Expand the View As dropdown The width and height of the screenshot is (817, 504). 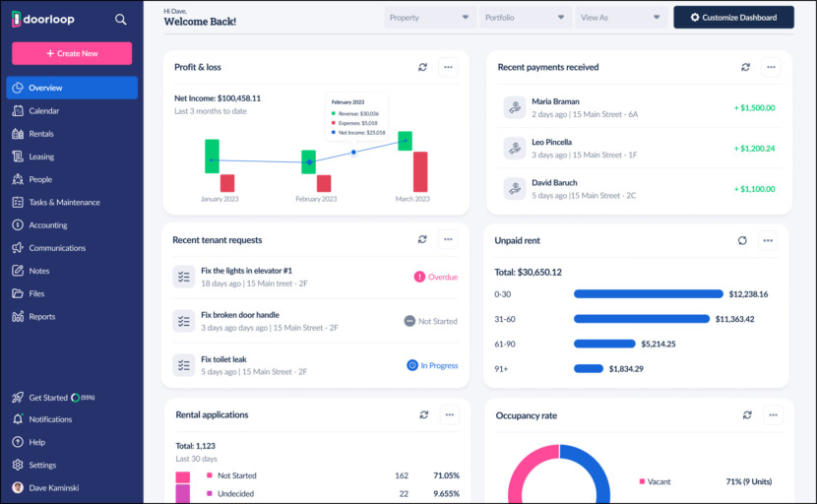620,18
